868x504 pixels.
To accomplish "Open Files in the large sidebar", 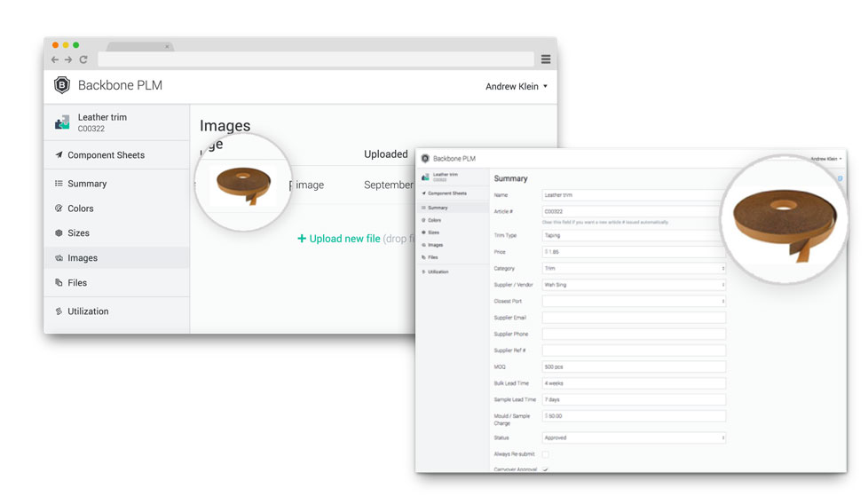I will point(77,283).
